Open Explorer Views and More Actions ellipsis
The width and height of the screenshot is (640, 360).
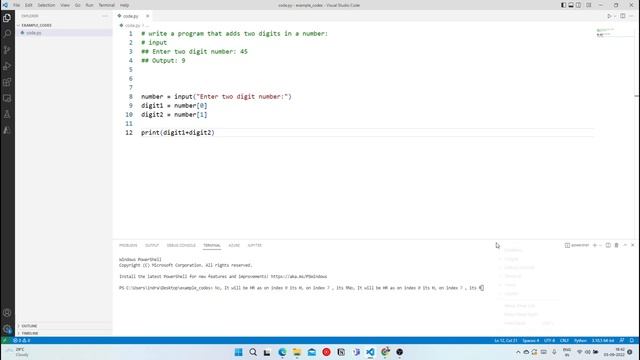pyautogui.click(x=105, y=16)
